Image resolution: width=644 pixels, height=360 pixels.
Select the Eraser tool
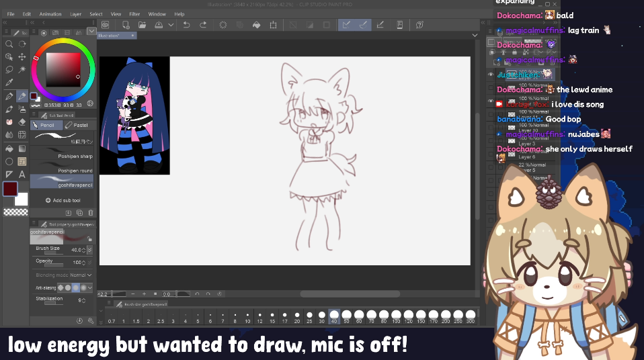(22, 122)
